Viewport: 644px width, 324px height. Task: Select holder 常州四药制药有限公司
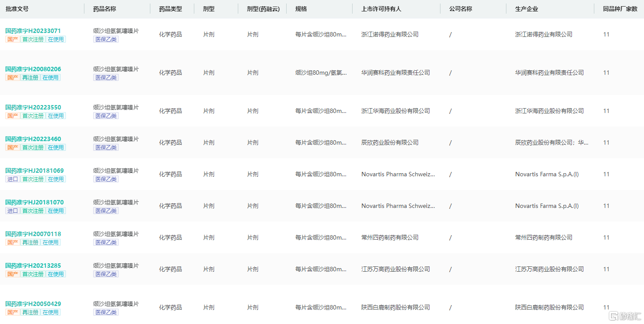coord(390,237)
